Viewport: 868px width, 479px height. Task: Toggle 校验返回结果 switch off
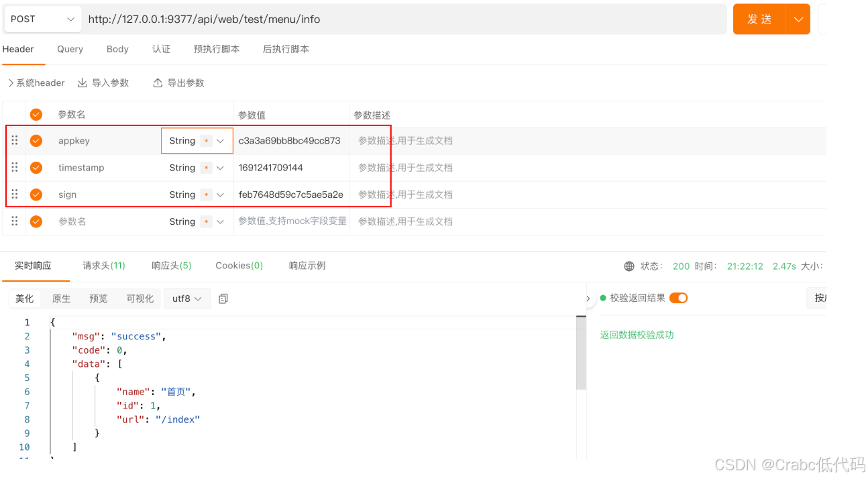tap(677, 298)
